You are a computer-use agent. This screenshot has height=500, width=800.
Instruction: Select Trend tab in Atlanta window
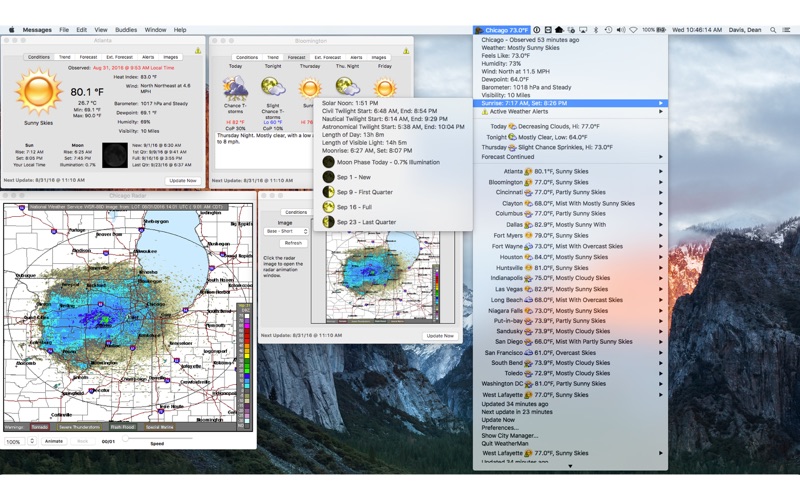click(x=65, y=57)
